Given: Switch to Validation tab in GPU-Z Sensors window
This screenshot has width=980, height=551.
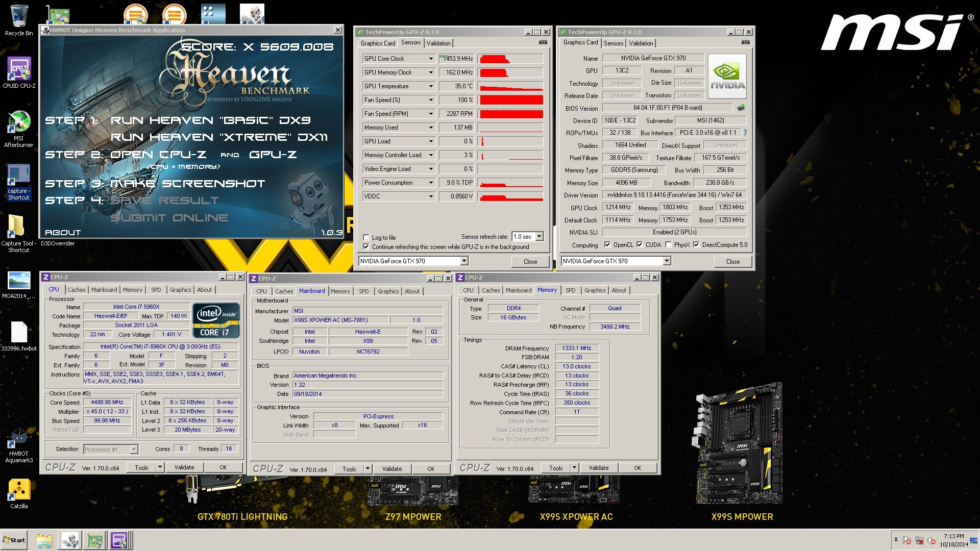Looking at the screenshot, I should click(438, 43).
